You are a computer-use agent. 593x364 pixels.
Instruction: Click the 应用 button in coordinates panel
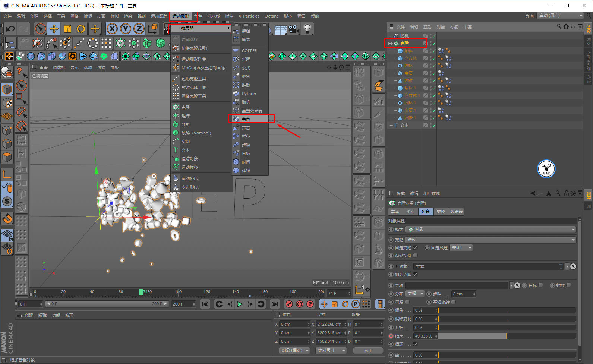pos(368,351)
